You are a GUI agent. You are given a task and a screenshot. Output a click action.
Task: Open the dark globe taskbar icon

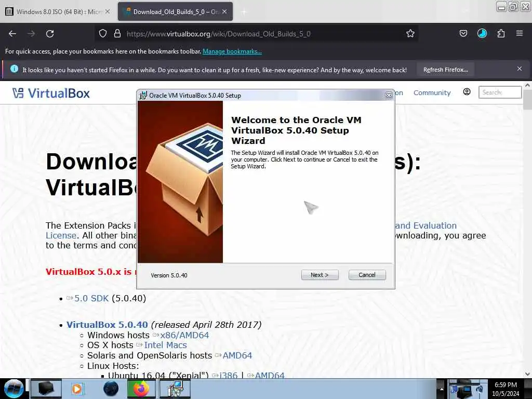[x=111, y=389]
